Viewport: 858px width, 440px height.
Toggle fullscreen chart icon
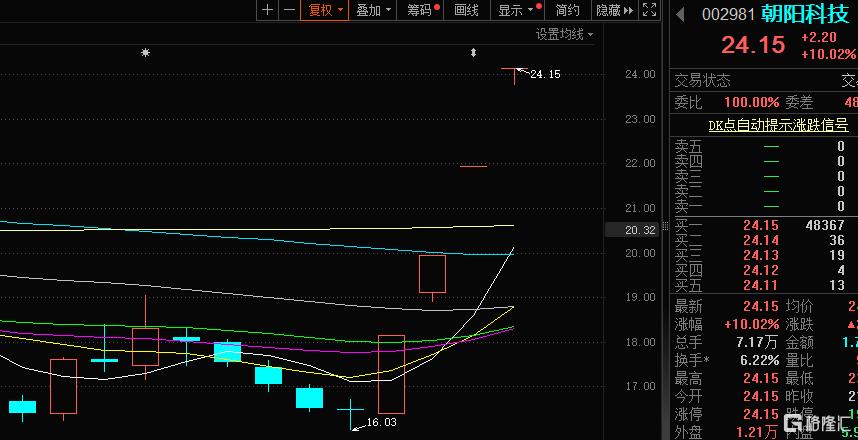click(x=650, y=10)
